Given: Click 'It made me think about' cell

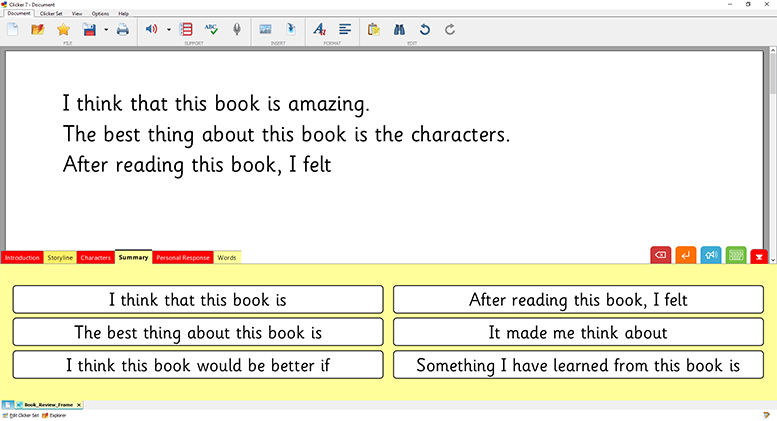Looking at the screenshot, I should [x=577, y=332].
